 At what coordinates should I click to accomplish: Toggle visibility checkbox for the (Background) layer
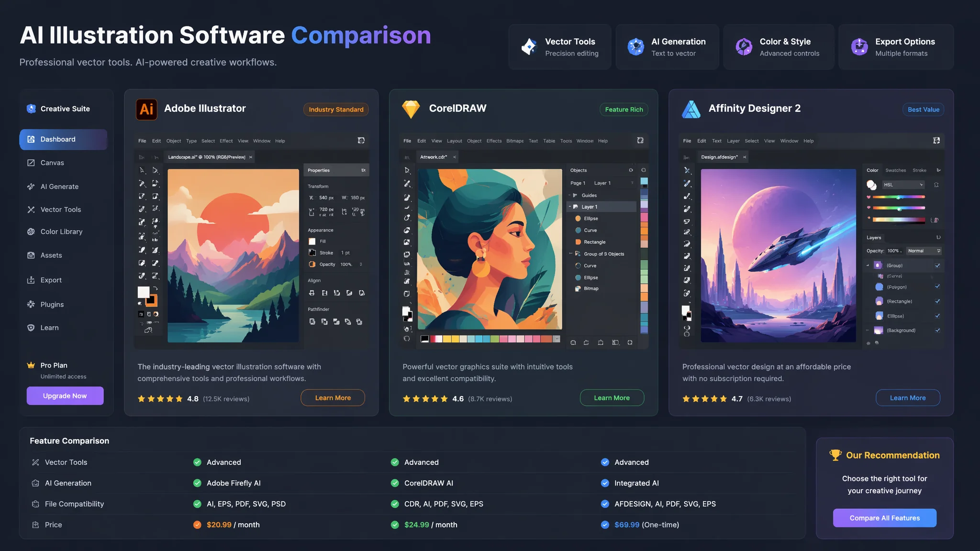pos(937,330)
